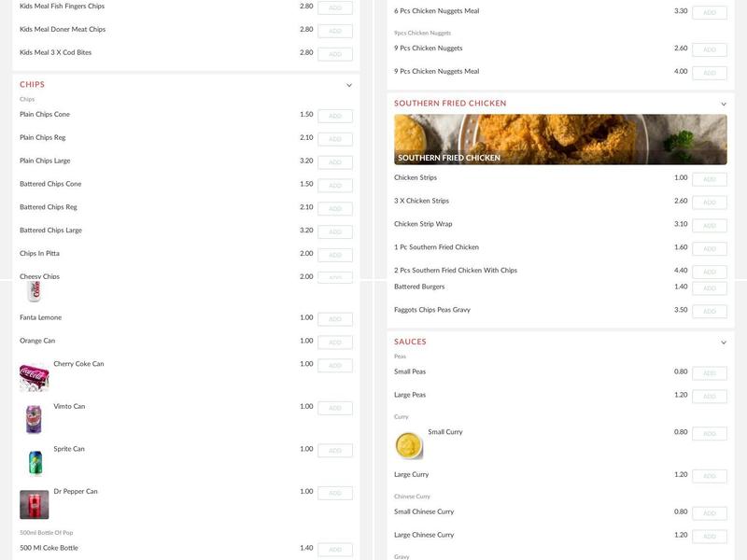Add Chicken Strip Wrap to order
Screen dimensions: 747x560
pyautogui.click(x=710, y=226)
